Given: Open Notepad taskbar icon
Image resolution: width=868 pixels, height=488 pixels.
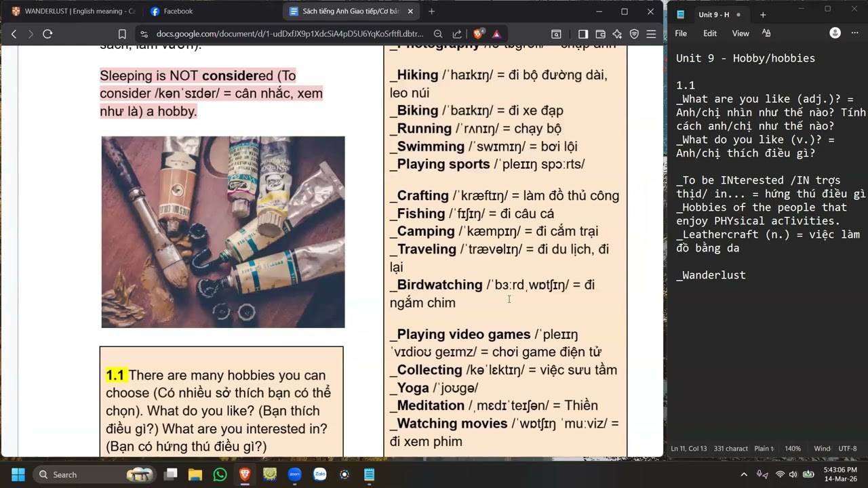Looking at the screenshot, I should coord(369,474).
